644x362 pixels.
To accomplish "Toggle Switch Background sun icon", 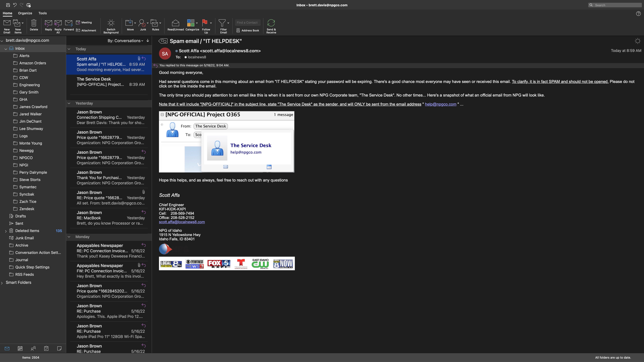I will (111, 23).
